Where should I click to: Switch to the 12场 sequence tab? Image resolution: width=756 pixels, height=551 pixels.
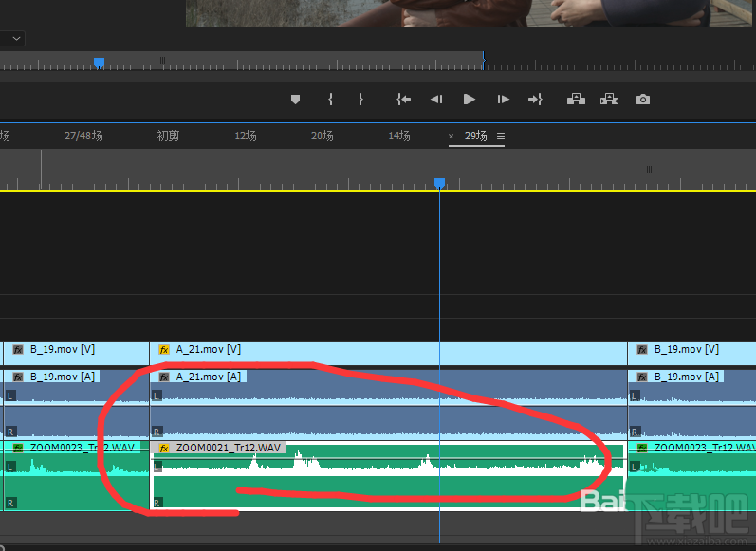point(246,137)
